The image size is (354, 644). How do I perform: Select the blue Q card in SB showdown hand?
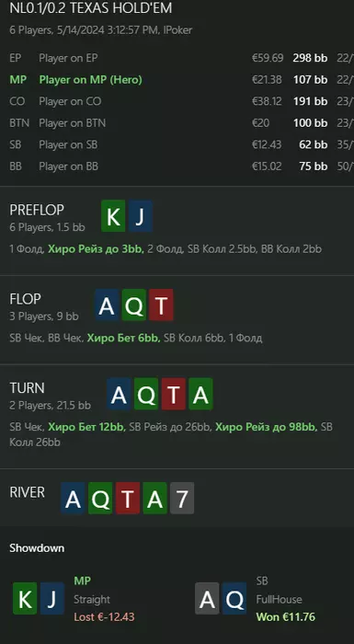[x=234, y=598]
